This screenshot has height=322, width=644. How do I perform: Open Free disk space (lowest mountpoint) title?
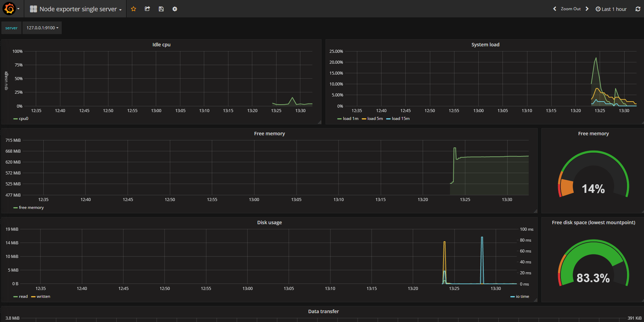click(593, 223)
